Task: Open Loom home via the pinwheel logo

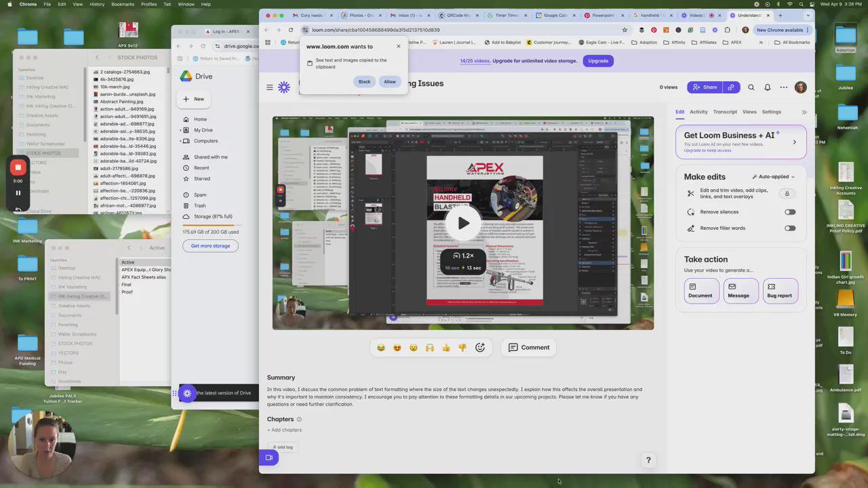Action: (284, 87)
